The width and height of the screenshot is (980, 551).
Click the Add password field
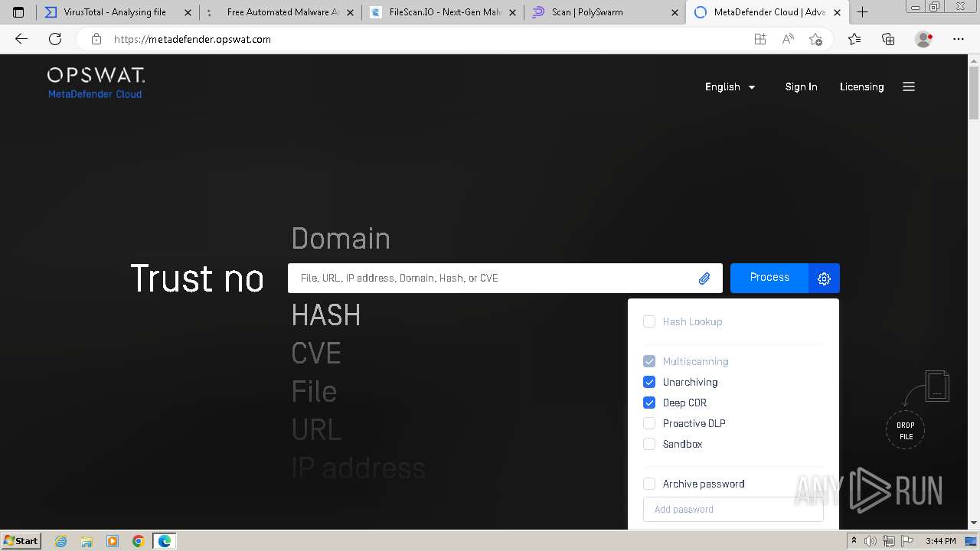click(733, 510)
